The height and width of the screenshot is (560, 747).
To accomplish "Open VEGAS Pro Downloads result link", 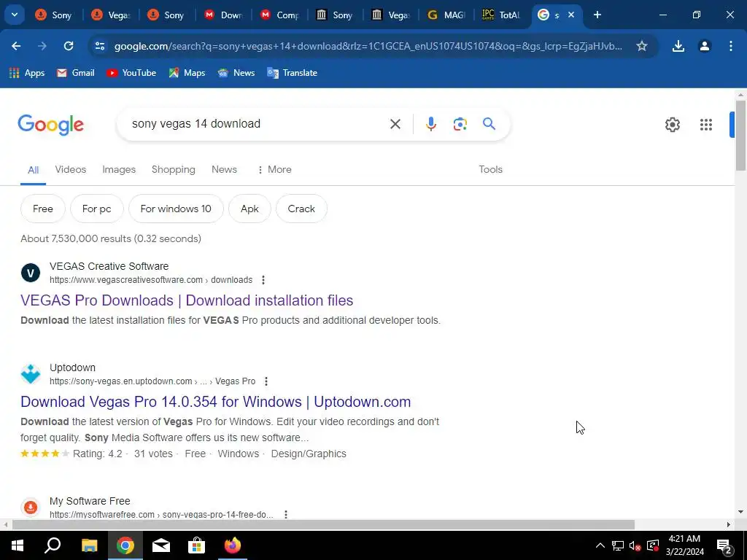I will pyautogui.click(x=187, y=300).
